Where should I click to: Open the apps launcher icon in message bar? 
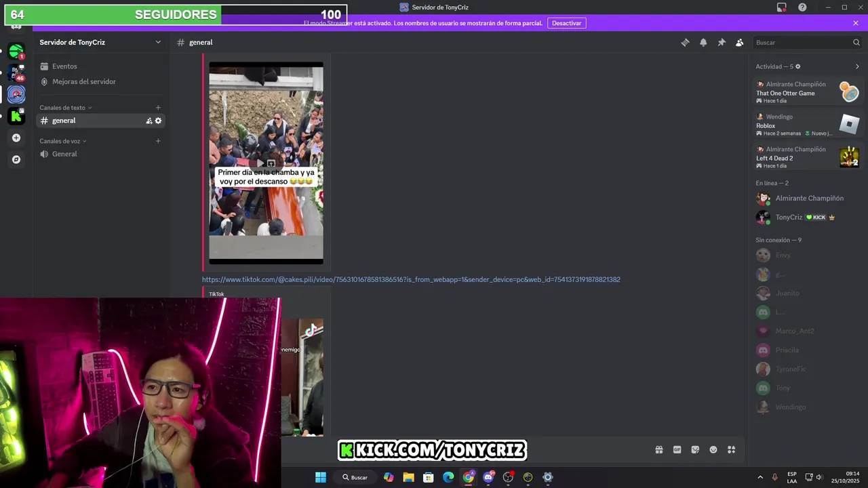point(732,449)
